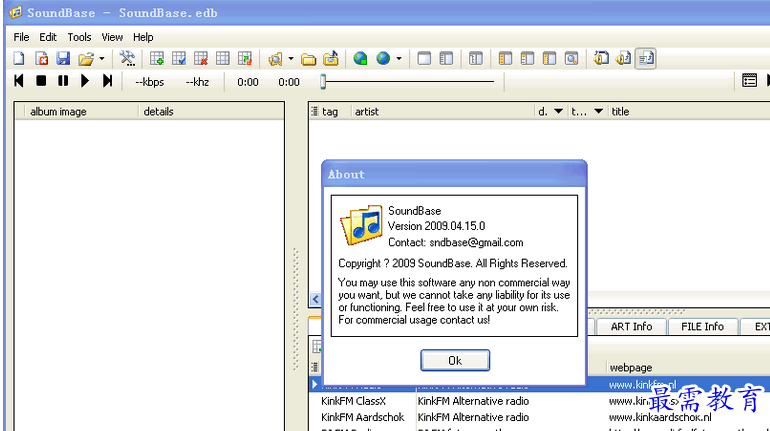This screenshot has height=431, width=770.
Task: Click the SoundBase icon in the About dialog
Action: (361, 225)
